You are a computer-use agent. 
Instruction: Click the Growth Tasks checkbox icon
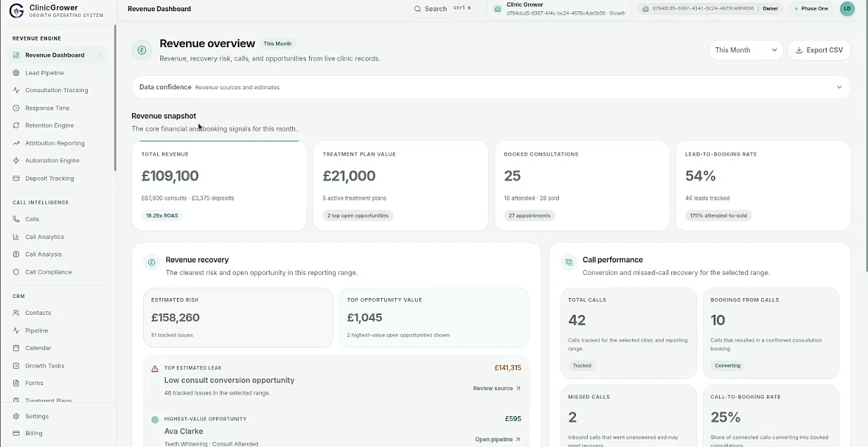click(x=17, y=365)
